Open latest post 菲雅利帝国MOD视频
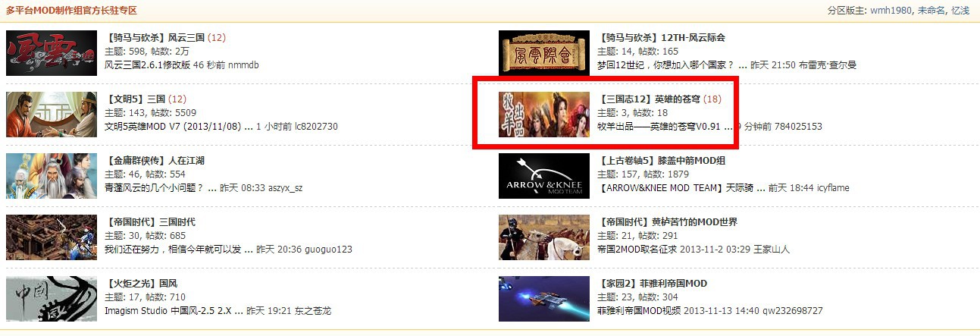Image resolution: width=980 pixels, height=336 pixels. 639,311
